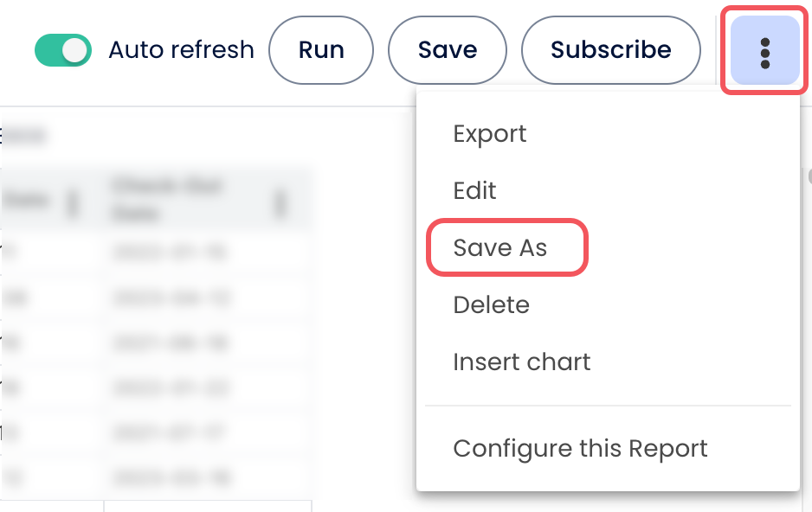
Task: Select Edit in the options menu
Action: click(475, 191)
